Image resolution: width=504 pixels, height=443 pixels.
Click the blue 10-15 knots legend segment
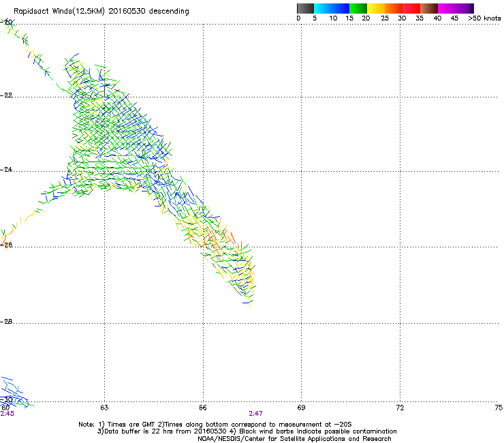coord(341,8)
